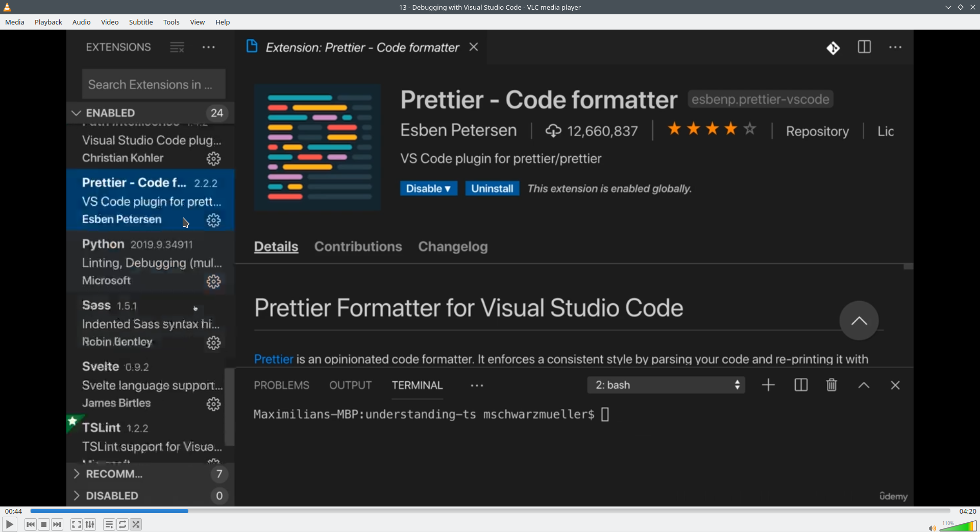Show the playlist with the playlist icon

(109, 524)
